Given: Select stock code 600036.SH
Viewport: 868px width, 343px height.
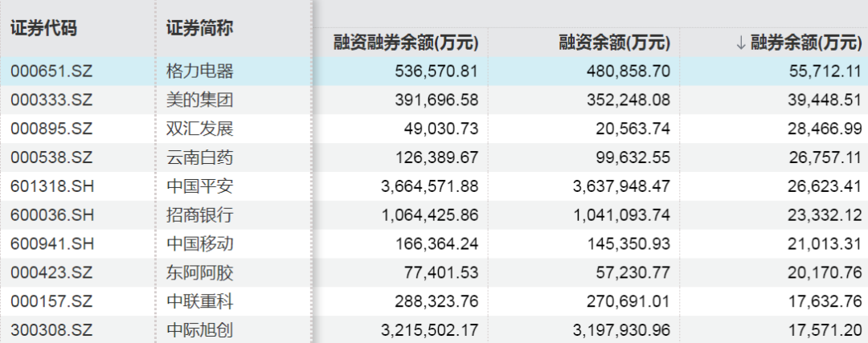Looking at the screenshot, I should 52,215.
